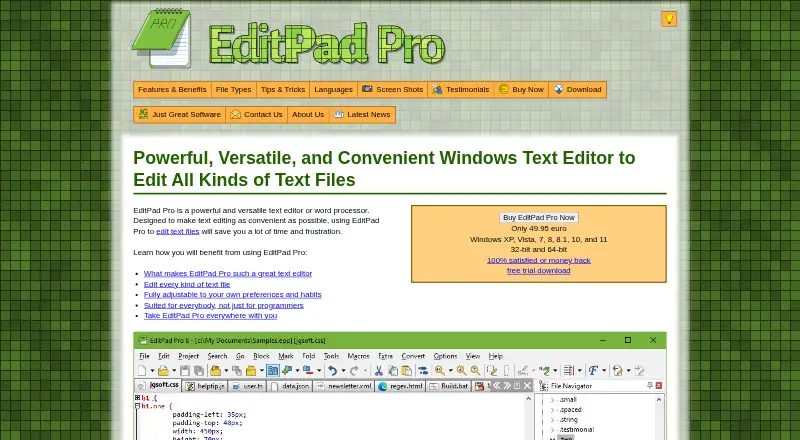Click the highlighted blue panels toolbar icon

(x=273, y=371)
